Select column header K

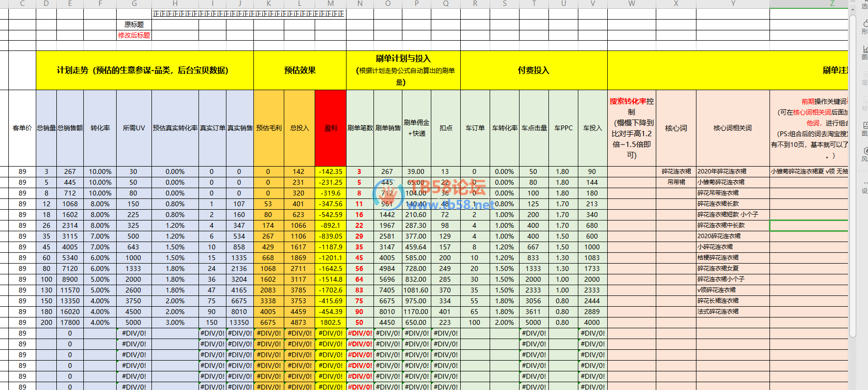tap(269, 3)
